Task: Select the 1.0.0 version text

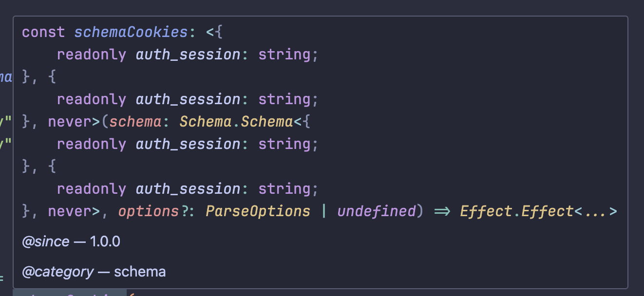Action: (x=105, y=241)
